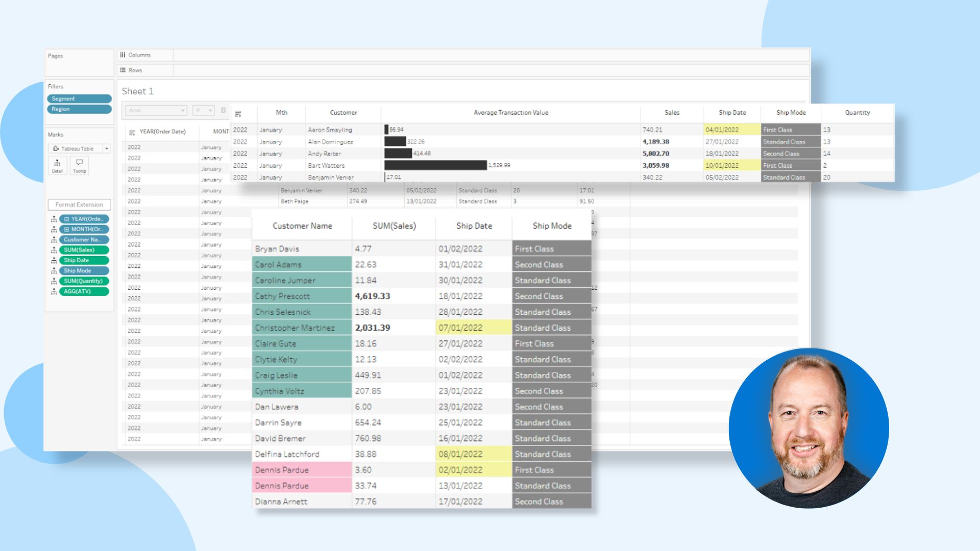Click the Delfina Latchford customer cell
This screenshot has width=980, height=551.
[302, 455]
